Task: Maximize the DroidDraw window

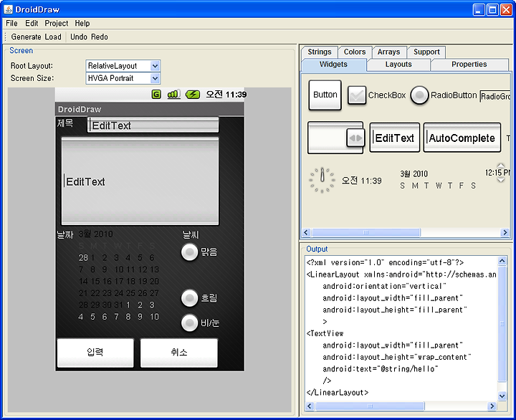Action: [492, 10]
